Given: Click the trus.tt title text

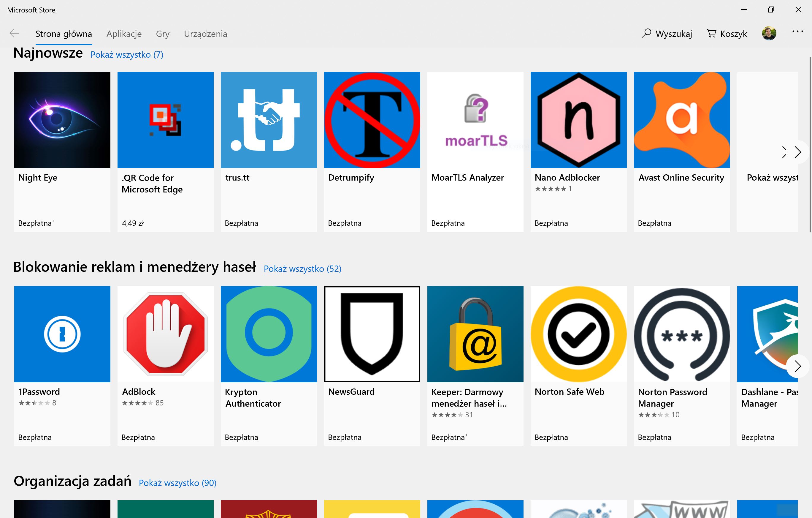Looking at the screenshot, I should [x=237, y=178].
